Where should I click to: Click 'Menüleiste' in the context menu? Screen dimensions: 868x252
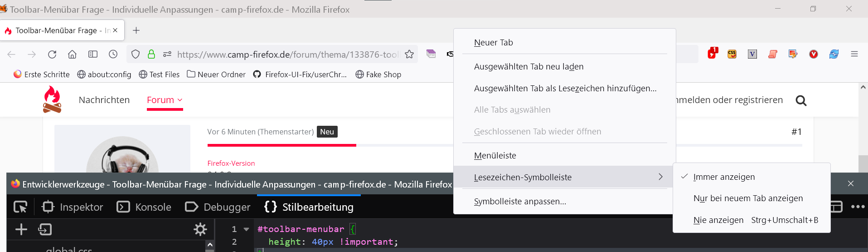click(495, 156)
